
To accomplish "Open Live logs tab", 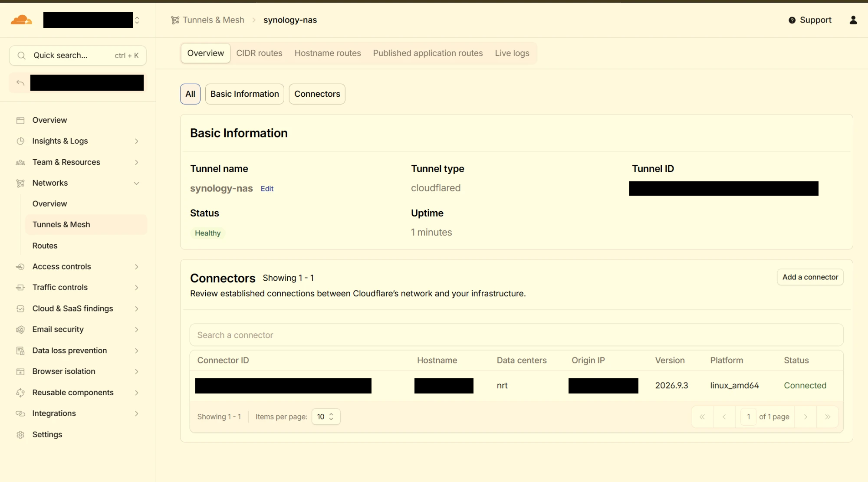I will point(512,53).
